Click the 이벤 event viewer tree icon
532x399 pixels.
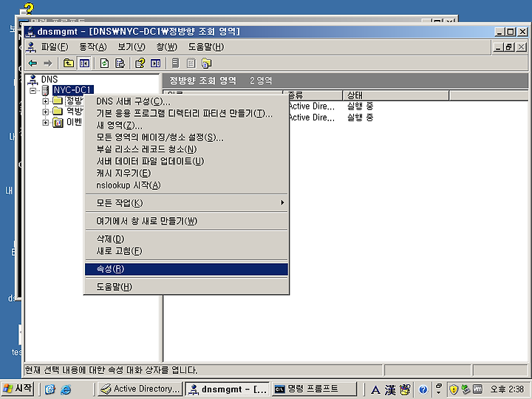pos(58,123)
